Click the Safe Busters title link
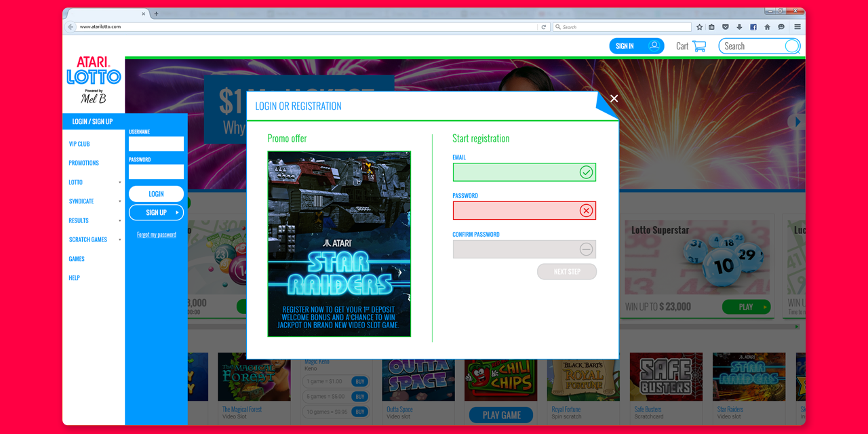Screen dimensions: 868x434 [648, 410]
